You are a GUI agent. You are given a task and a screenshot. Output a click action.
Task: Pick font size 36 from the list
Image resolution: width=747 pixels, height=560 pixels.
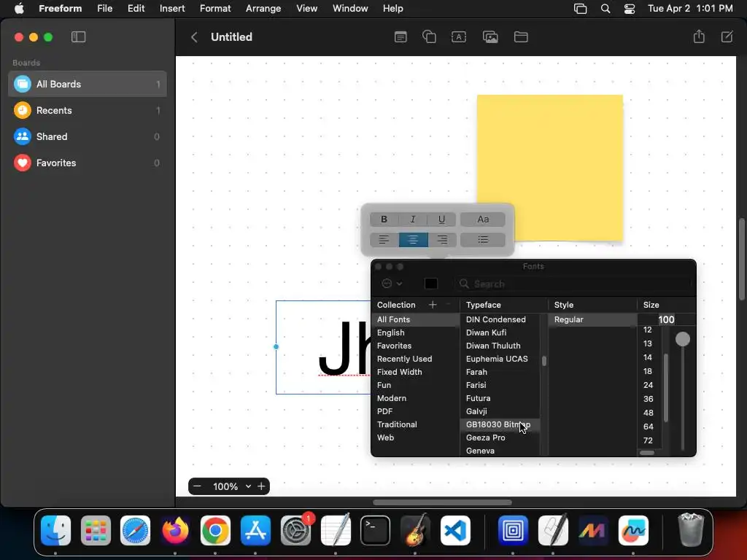click(x=648, y=399)
